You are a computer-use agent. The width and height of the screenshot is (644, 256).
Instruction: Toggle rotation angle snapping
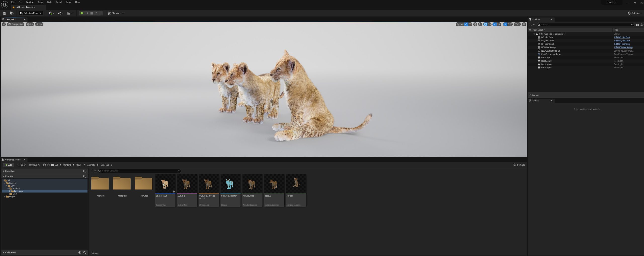[495, 24]
